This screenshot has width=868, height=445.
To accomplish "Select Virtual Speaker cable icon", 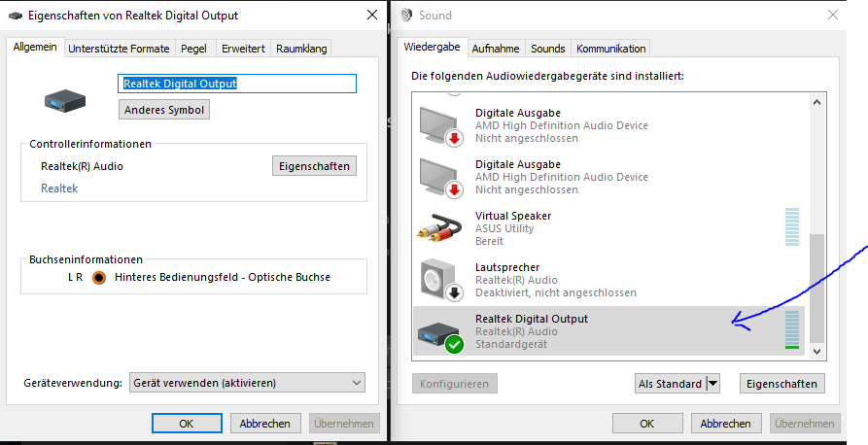I will [439, 228].
